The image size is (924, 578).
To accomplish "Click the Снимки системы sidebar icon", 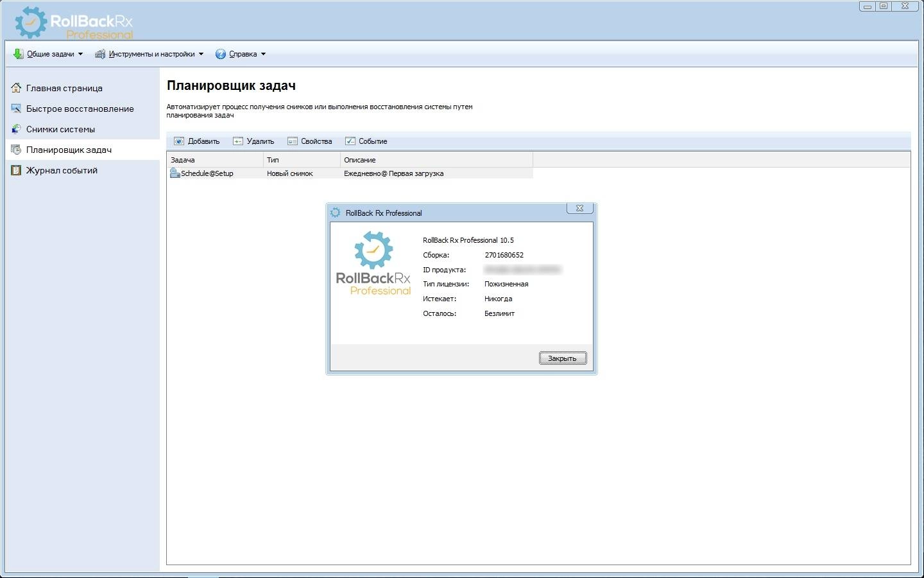I will tap(17, 129).
